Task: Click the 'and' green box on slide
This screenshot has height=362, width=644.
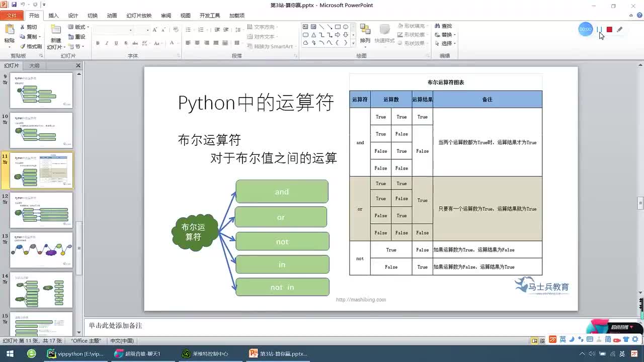Action: click(x=282, y=192)
